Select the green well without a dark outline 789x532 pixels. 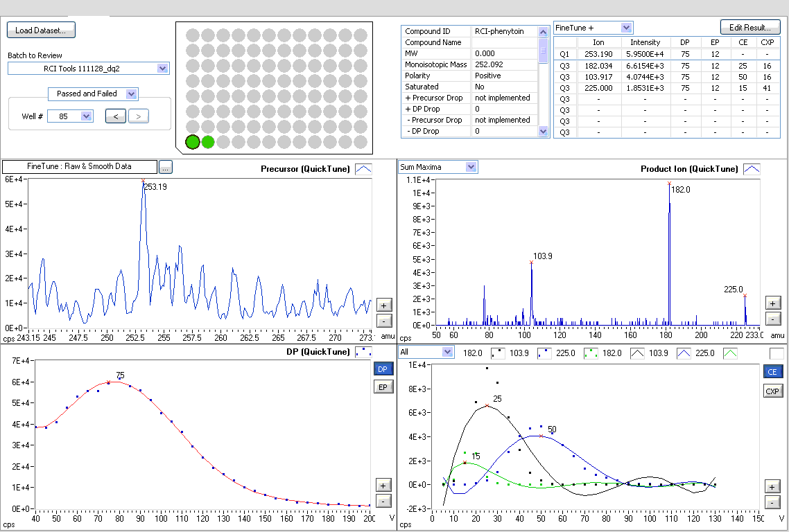pyautogui.click(x=208, y=142)
